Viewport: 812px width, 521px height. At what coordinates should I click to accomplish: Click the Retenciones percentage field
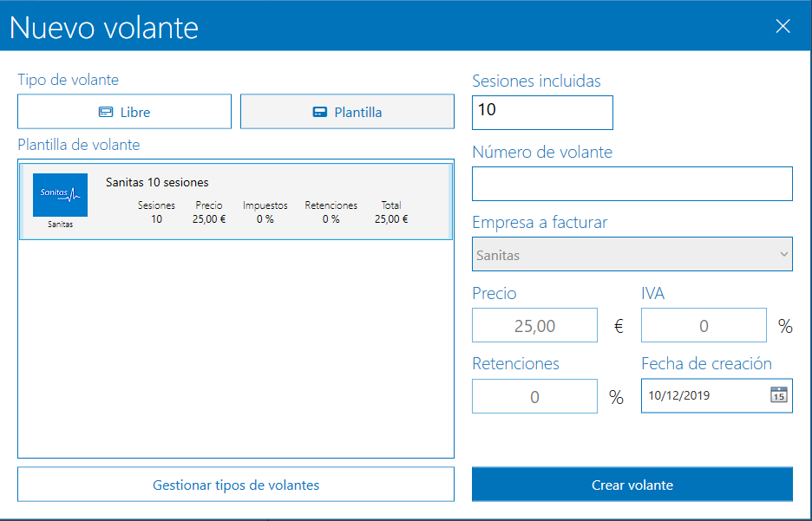534,396
